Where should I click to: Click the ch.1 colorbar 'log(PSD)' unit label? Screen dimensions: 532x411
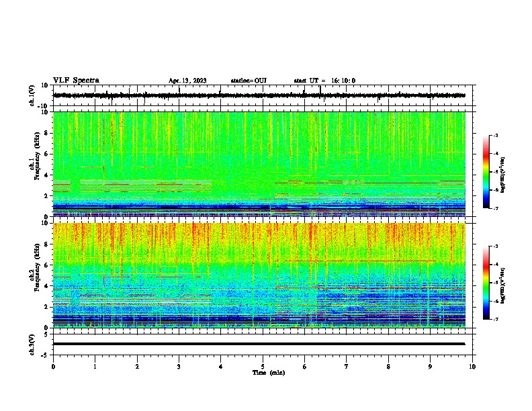(x=503, y=175)
